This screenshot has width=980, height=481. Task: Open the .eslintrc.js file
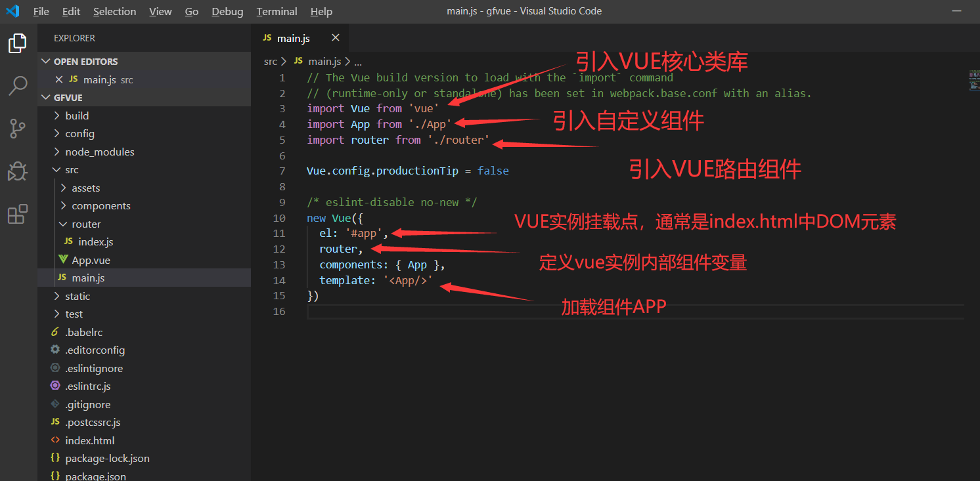144,386
